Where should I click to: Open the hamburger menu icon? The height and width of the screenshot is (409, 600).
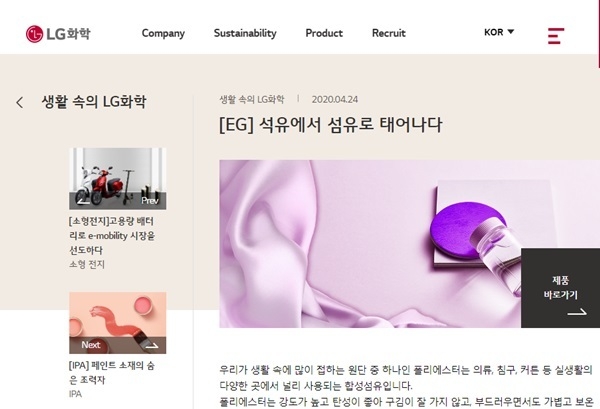[556, 36]
